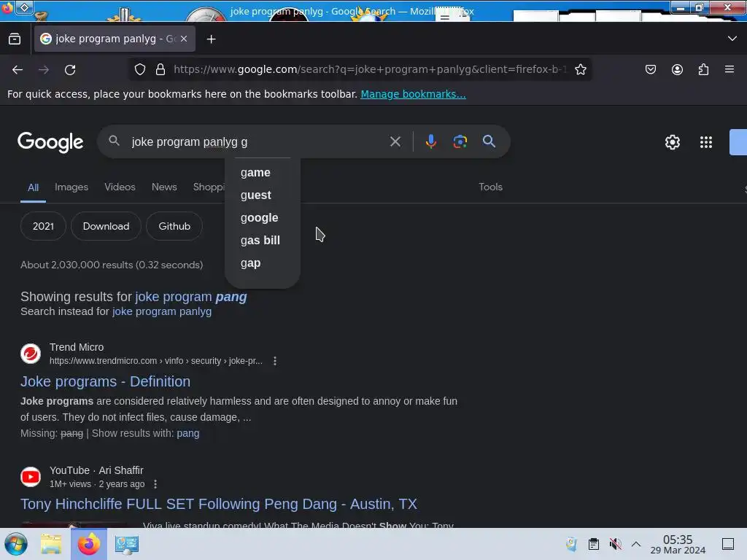Choose the "google" suggestion
The width and height of the screenshot is (747, 560).
tap(263, 217)
